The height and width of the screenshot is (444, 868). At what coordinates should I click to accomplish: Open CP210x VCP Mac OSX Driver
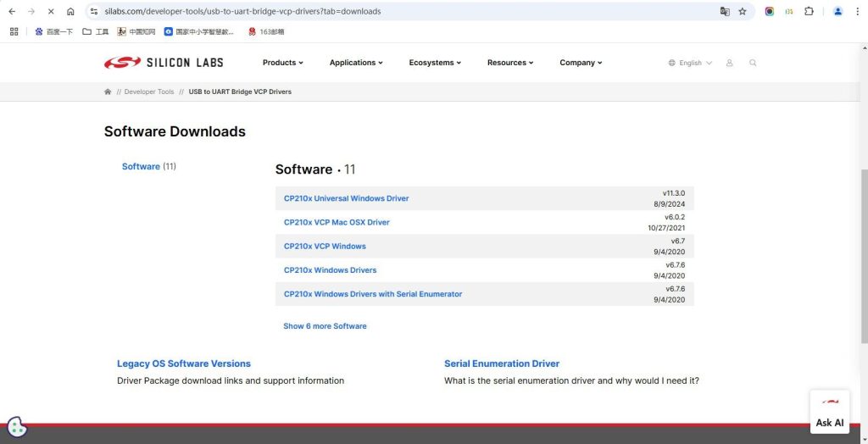tap(337, 222)
